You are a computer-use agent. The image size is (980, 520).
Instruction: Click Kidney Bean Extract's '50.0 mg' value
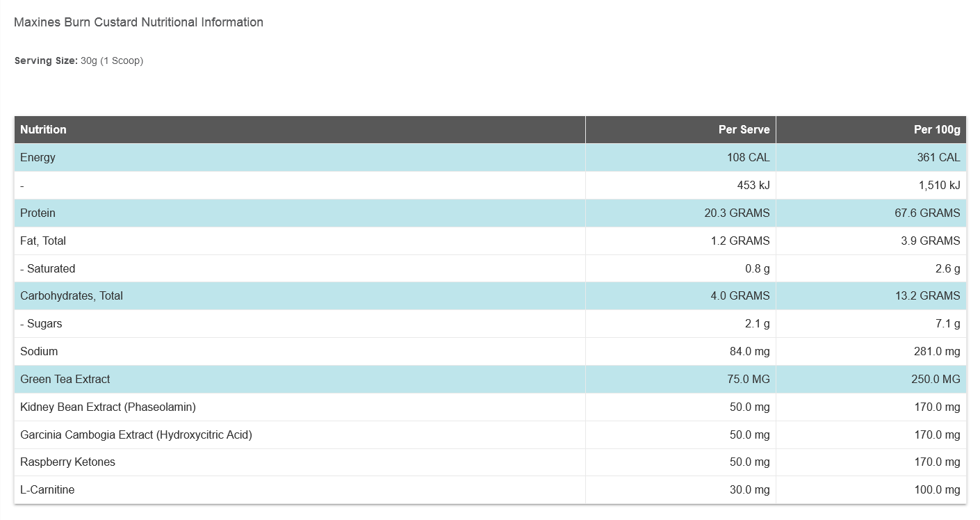point(749,407)
